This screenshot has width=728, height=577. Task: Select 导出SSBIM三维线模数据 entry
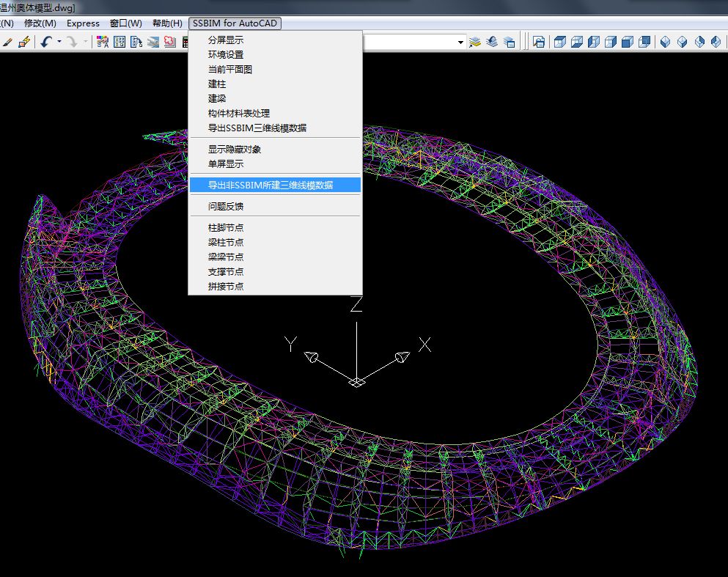click(276, 128)
